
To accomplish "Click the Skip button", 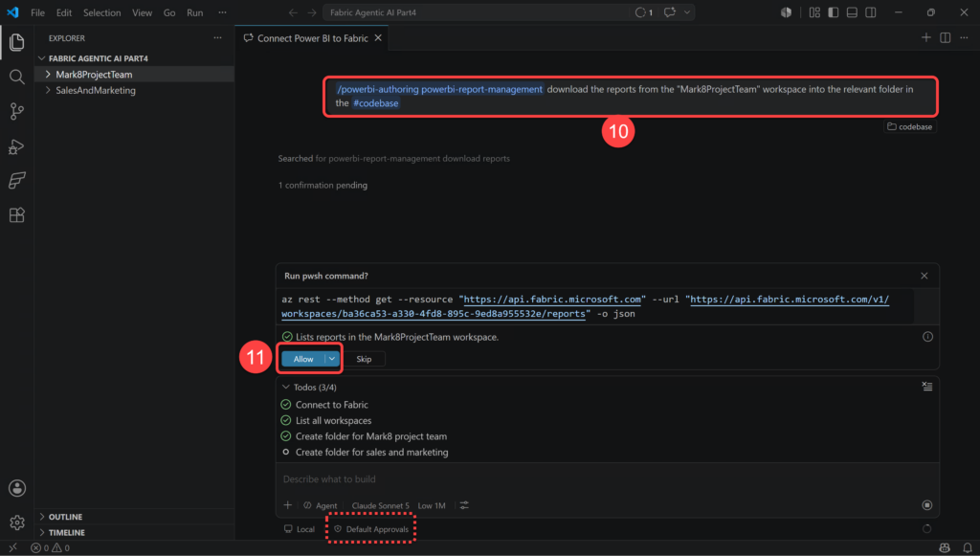I will pyautogui.click(x=364, y=359).
